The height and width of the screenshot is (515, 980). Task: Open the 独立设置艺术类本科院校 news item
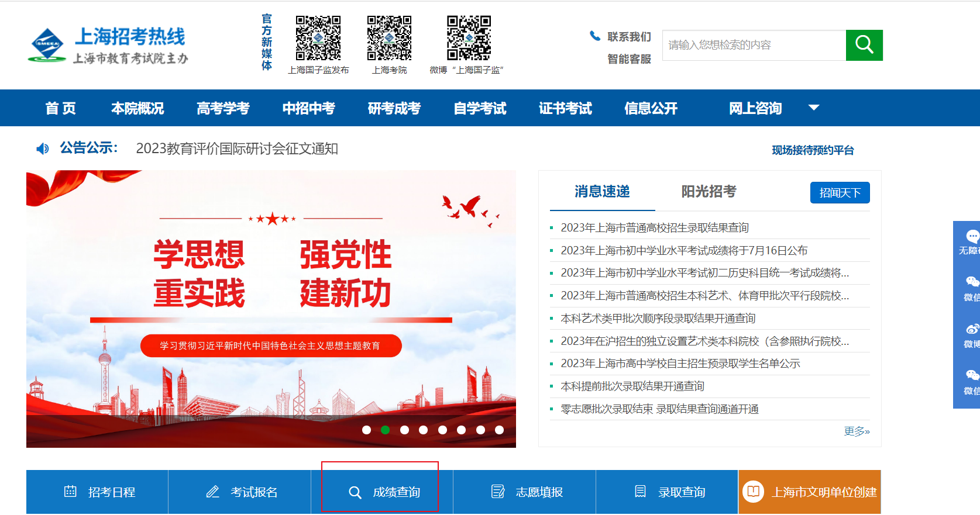(x=705, y=341)
